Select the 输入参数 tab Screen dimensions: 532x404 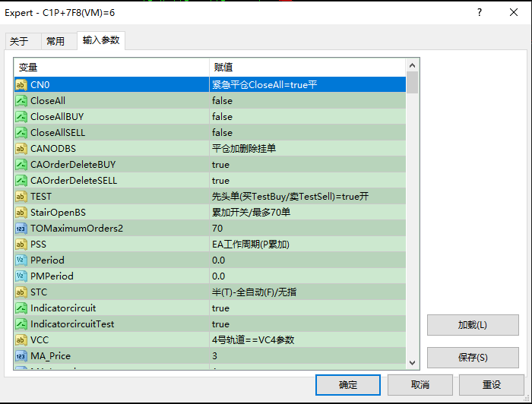[101, 40]
